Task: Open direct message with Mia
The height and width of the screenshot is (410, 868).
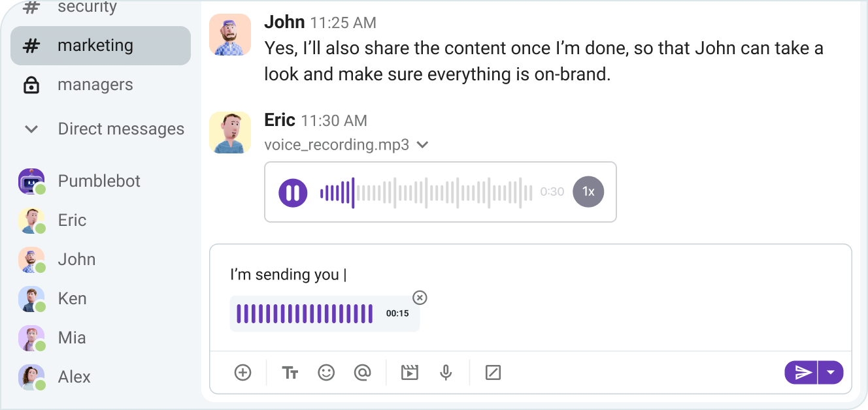Action: tap(72, 338)
